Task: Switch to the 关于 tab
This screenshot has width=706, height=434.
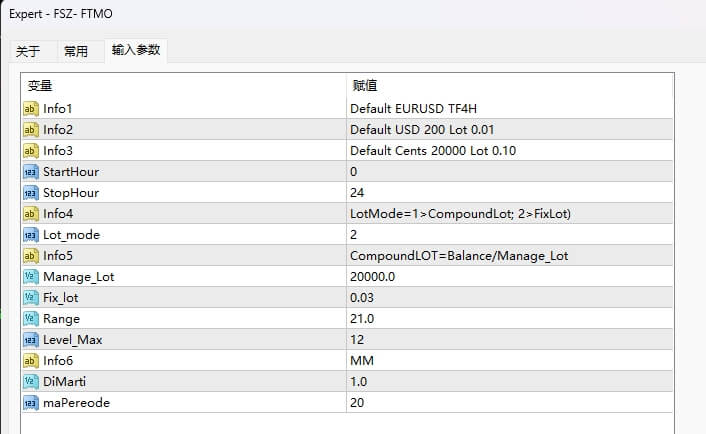Action: point(28,51)
